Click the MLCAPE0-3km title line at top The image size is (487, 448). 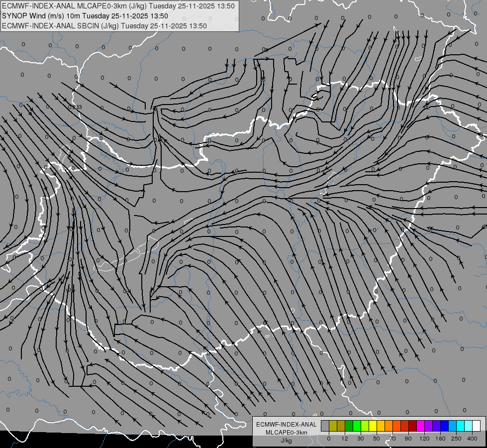(x=118, y=6)
